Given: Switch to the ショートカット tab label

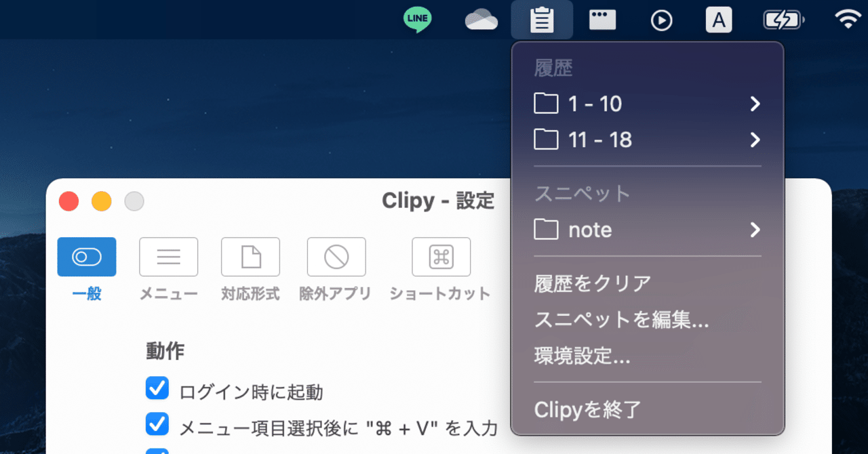Looking at the screenshot, I should click(440, 294).
